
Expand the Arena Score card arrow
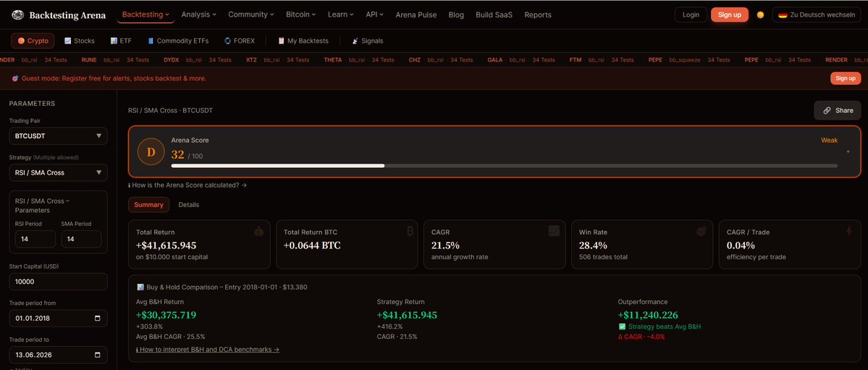tap(848, 152)
